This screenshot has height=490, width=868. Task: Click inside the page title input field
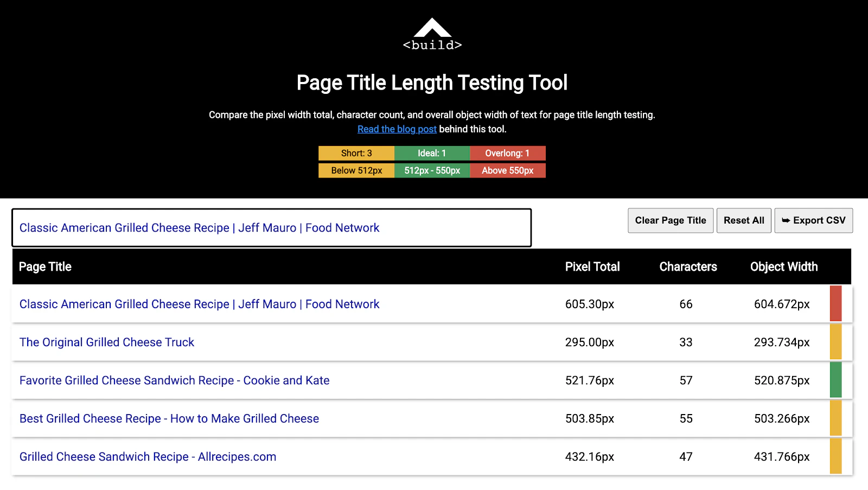(271, 228)
